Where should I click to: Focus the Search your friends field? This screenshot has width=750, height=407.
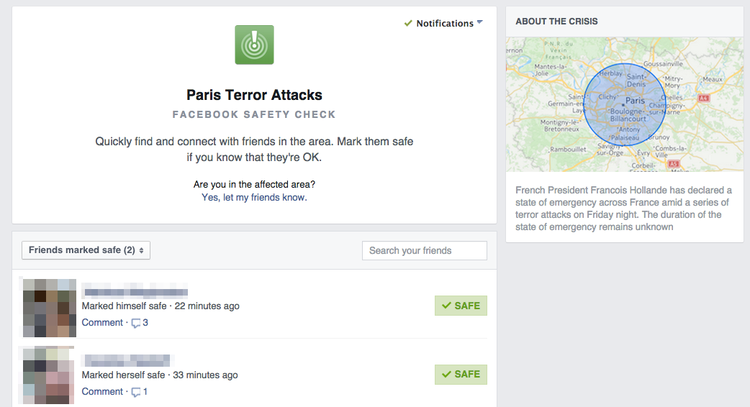[424, 250]
